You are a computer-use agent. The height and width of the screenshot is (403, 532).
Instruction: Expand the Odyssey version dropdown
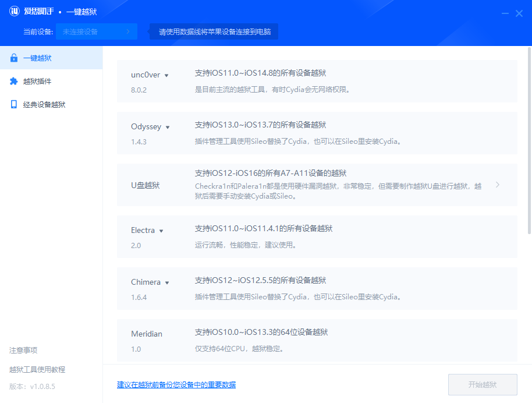pos(169,126)
